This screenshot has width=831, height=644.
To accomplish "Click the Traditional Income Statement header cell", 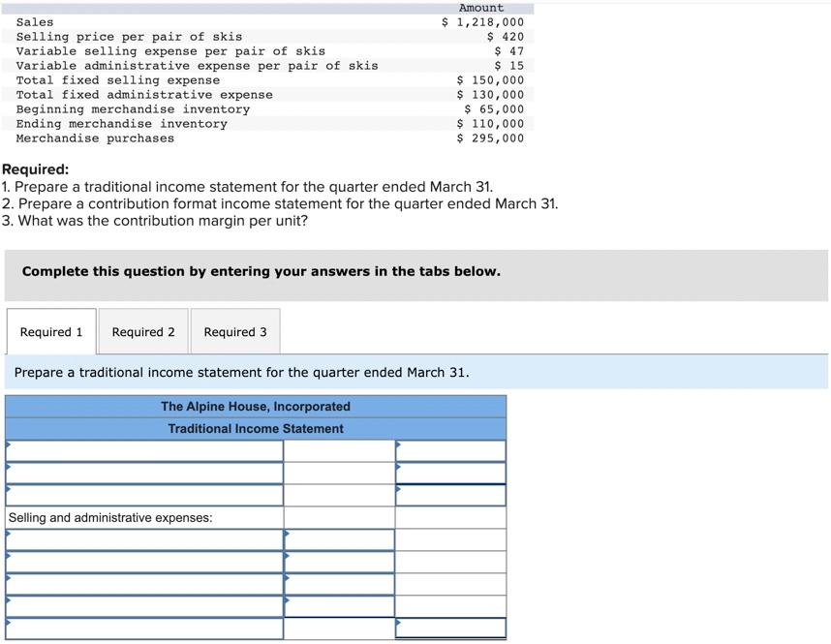I will pyautogui.click(x=255, y=428).
